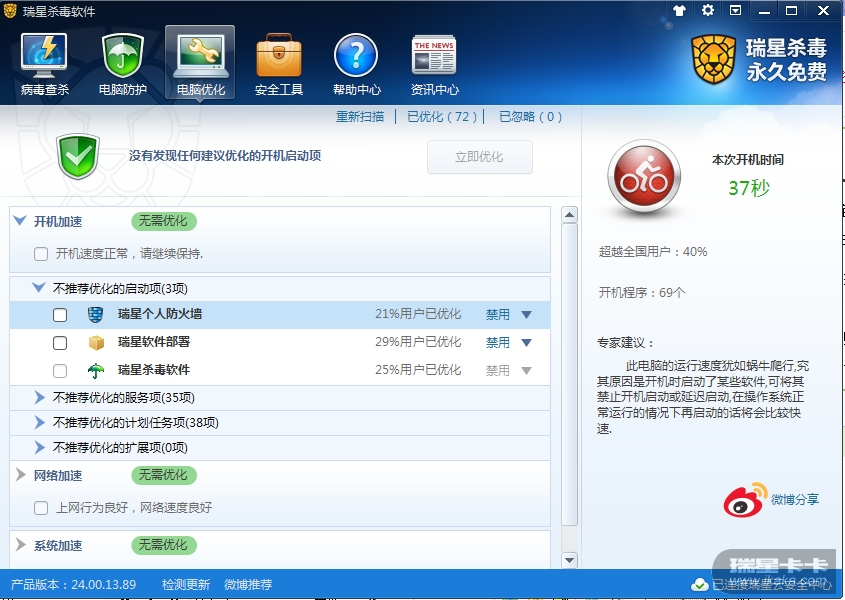Expand 不推荐优化的扩展项(0项) group

[39, 447]
